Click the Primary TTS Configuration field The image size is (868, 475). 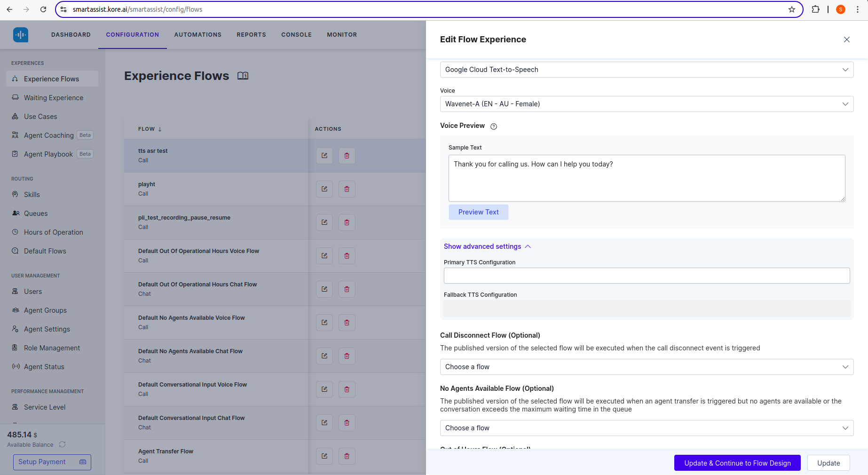[647, 276]
